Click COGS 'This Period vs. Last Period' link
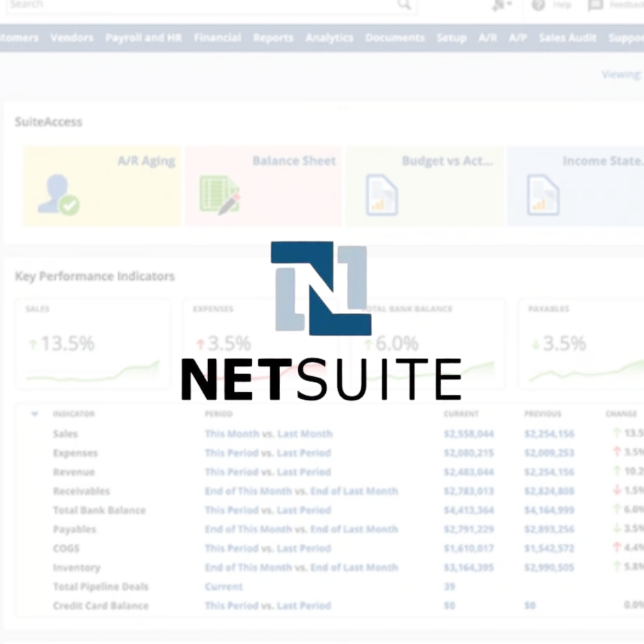Viewport: 644px width, 644px height. click(x=268, y=548)
